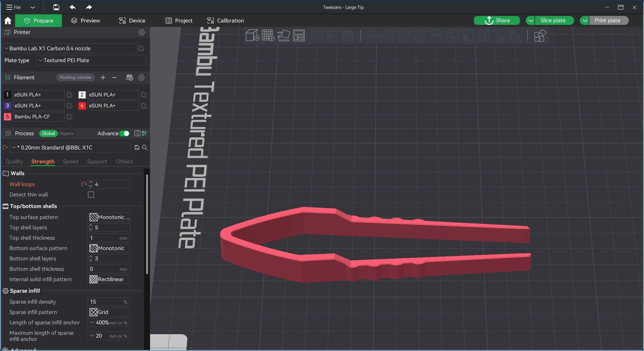Open the Speed settings tab

tap(70, 162)
